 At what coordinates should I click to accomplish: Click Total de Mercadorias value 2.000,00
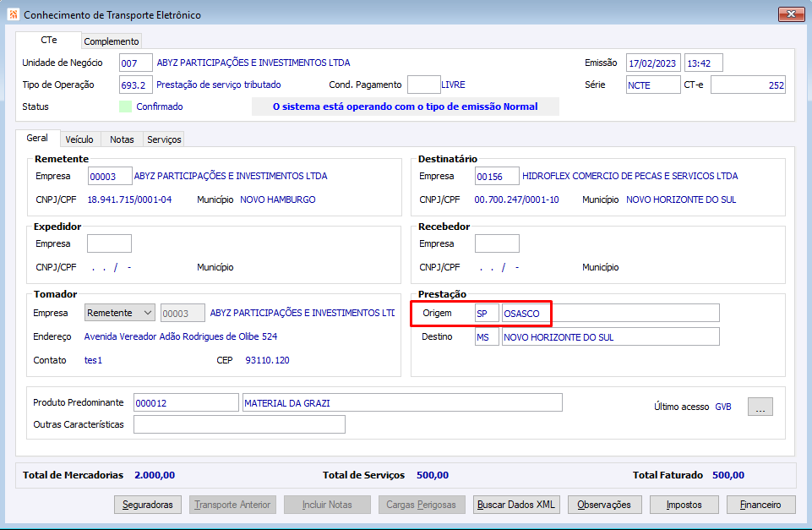point(155,475)
